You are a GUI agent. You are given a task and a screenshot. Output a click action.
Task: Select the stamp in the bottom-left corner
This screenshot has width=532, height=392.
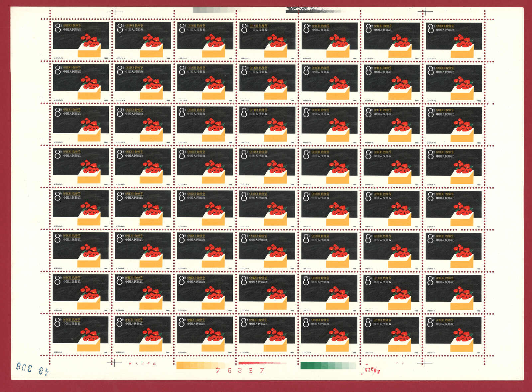(80, 335)
